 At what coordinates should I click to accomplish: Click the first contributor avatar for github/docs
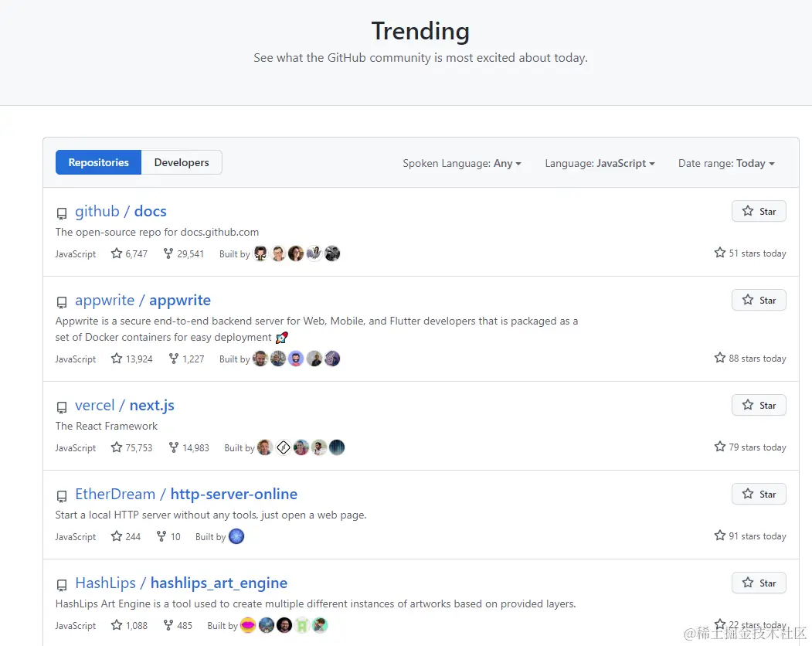[x=260, y=253]
